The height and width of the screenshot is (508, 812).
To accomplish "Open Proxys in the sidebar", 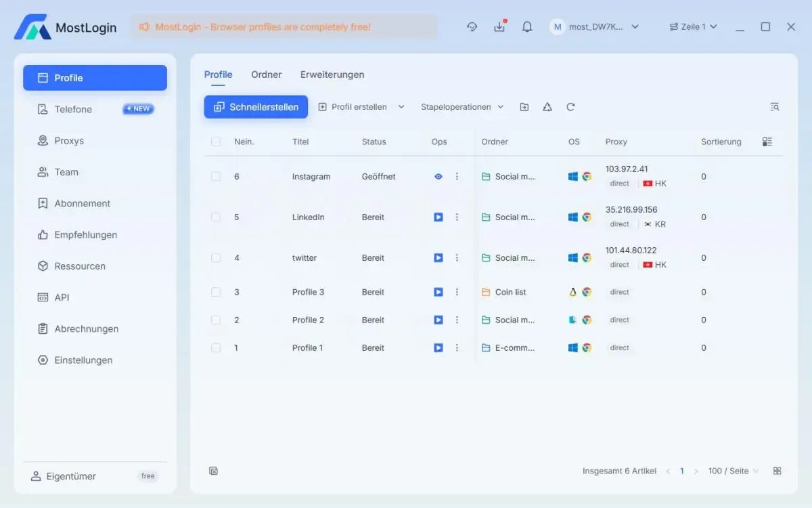I will [69, 141].
